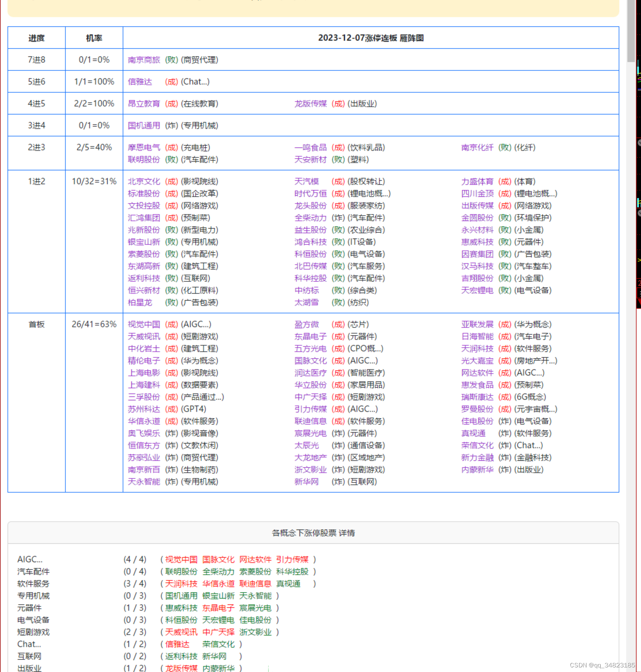Click 真视通 in the 软件服务 concept row
The width and height of the screenshot is (641, 672).
pyautogui.click(x=288, y=584)
